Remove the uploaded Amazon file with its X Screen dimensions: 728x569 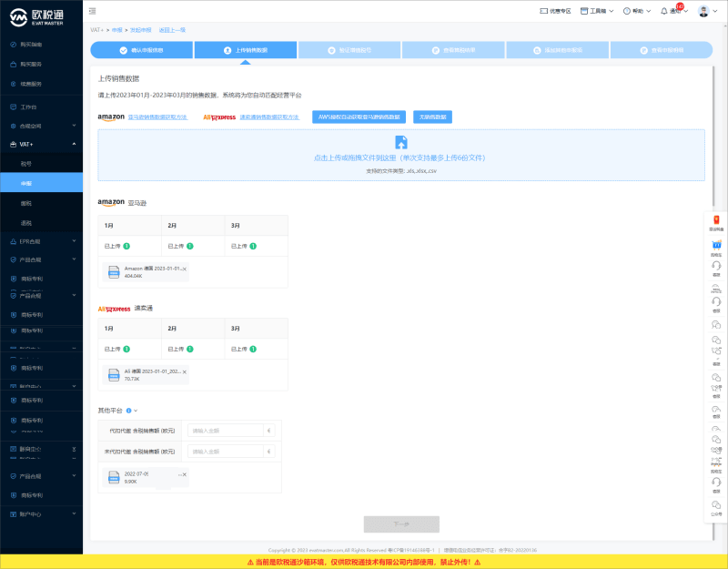point(185,269)
